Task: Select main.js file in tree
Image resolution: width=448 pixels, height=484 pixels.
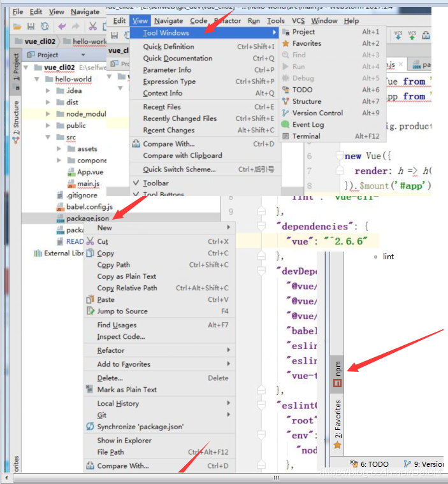Action: tap(83, 184)
